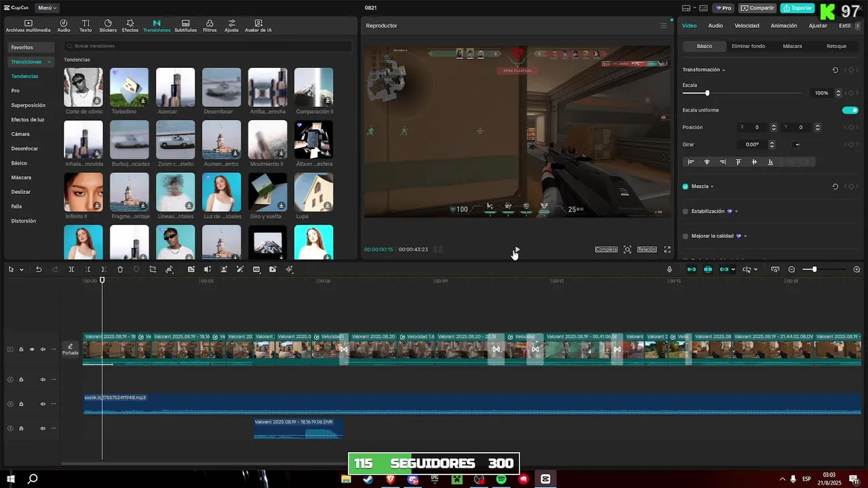Open the Subtítulos tool
This screenshot has height=488, width=868.
point(185,26)
